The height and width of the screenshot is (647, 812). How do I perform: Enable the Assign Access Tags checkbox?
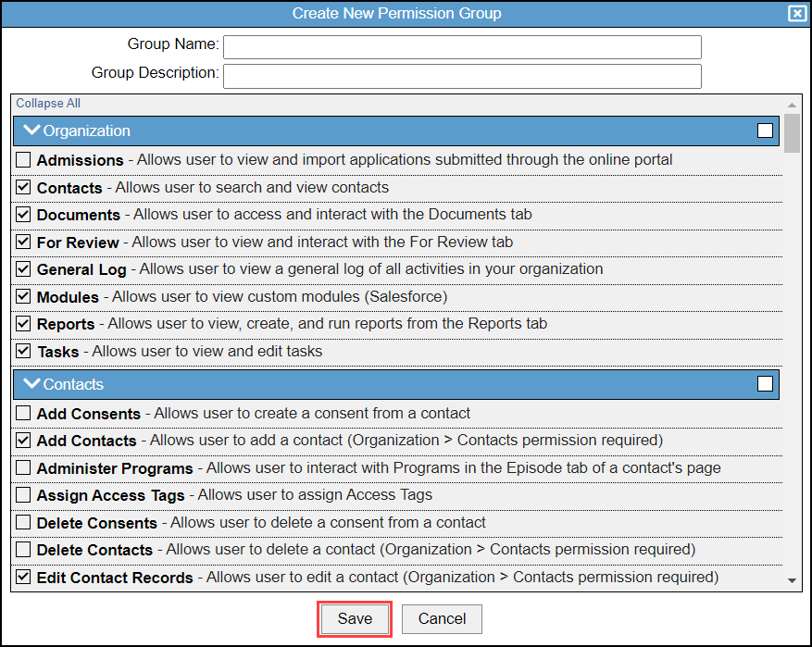pyautogui.click(x=23, y=495)
